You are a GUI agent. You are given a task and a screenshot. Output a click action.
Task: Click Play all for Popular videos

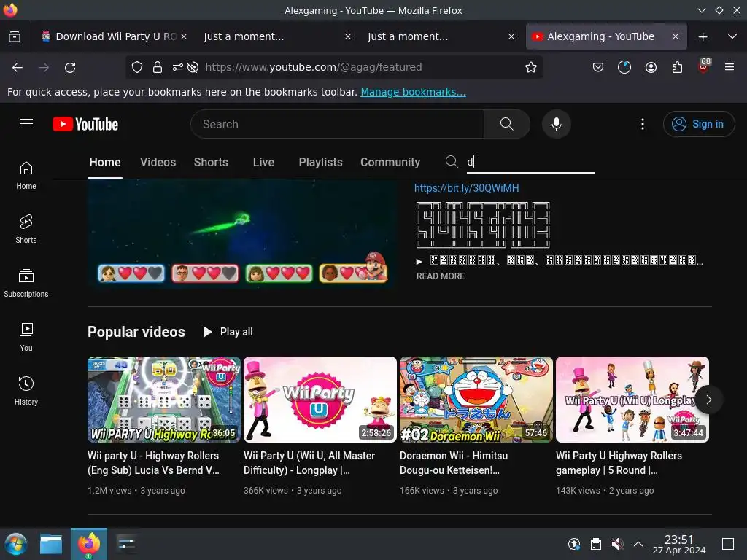[x=228, y=332]
